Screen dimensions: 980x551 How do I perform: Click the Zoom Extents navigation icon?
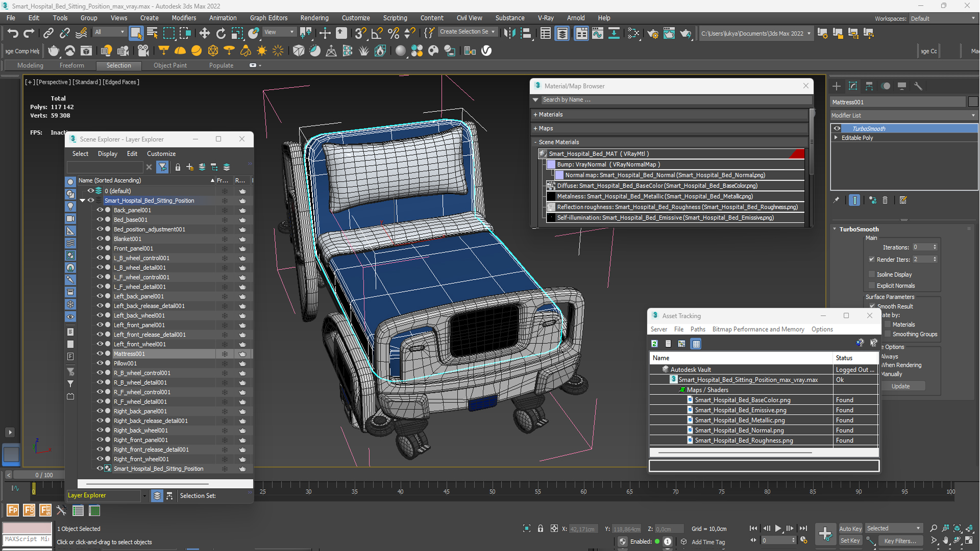(958, 528)
